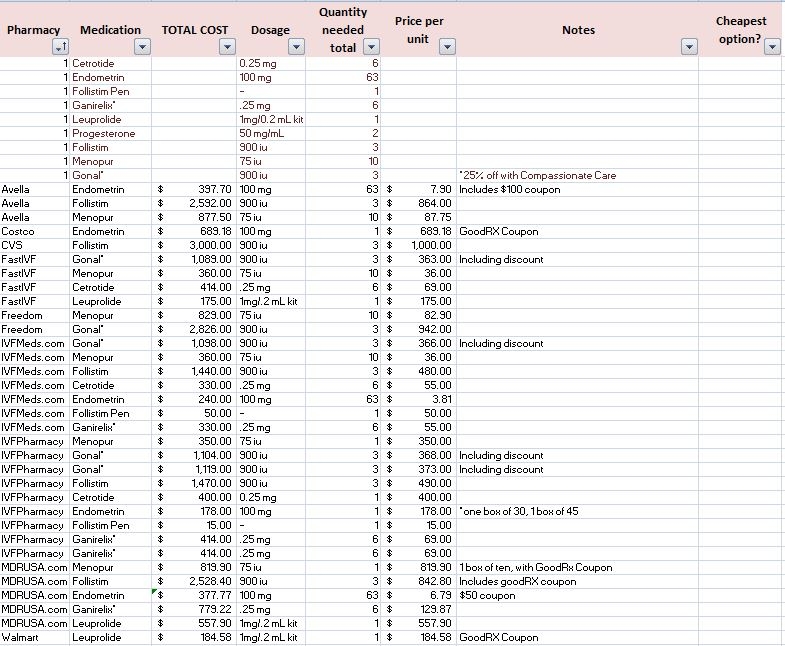785x646 pixels.
Task: Select the 400.00 total cost cell
Action: tap(194, 498)
